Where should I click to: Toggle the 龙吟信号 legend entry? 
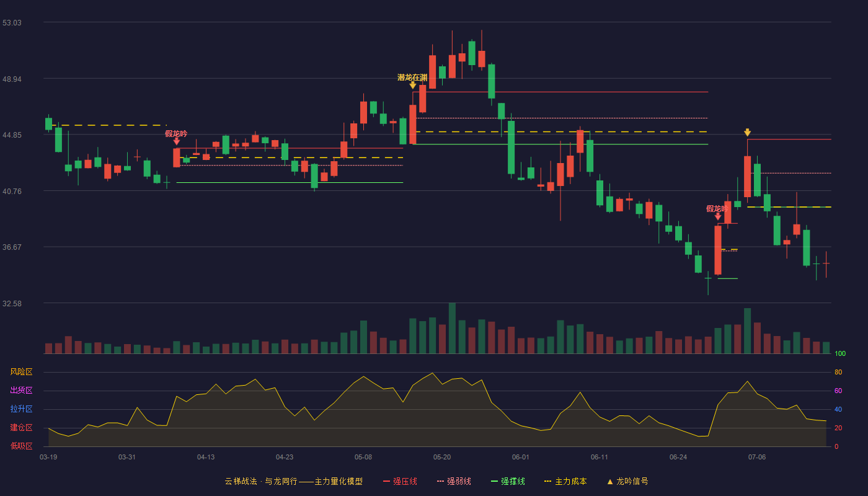[627, 481]
